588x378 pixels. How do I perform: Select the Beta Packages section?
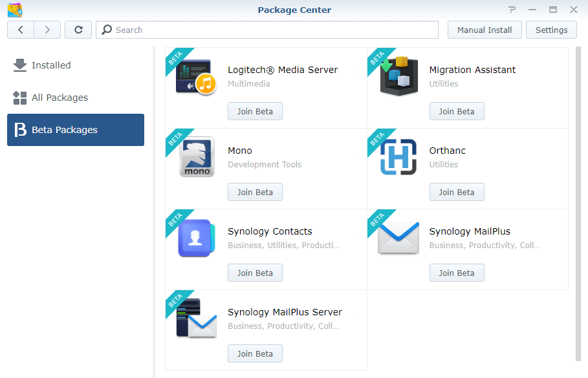pos(76,130)
